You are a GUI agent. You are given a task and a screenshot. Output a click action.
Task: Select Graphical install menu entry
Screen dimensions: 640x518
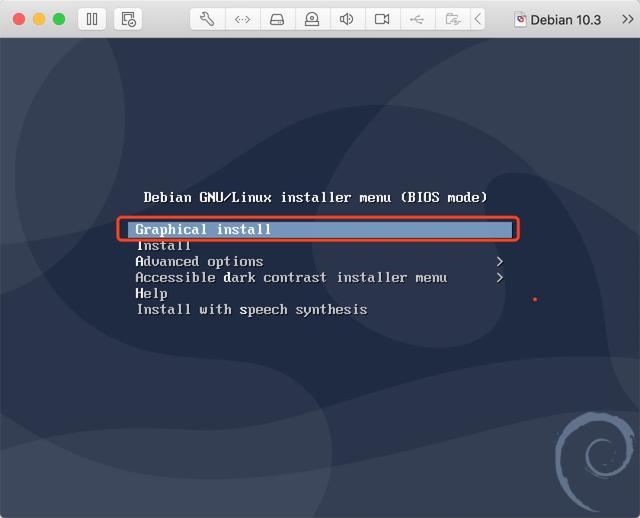320,229
